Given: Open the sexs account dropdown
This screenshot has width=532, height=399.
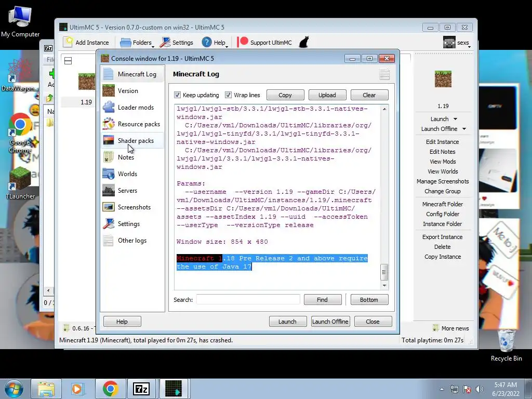Looking at the screenshot, I should point(457,43).
